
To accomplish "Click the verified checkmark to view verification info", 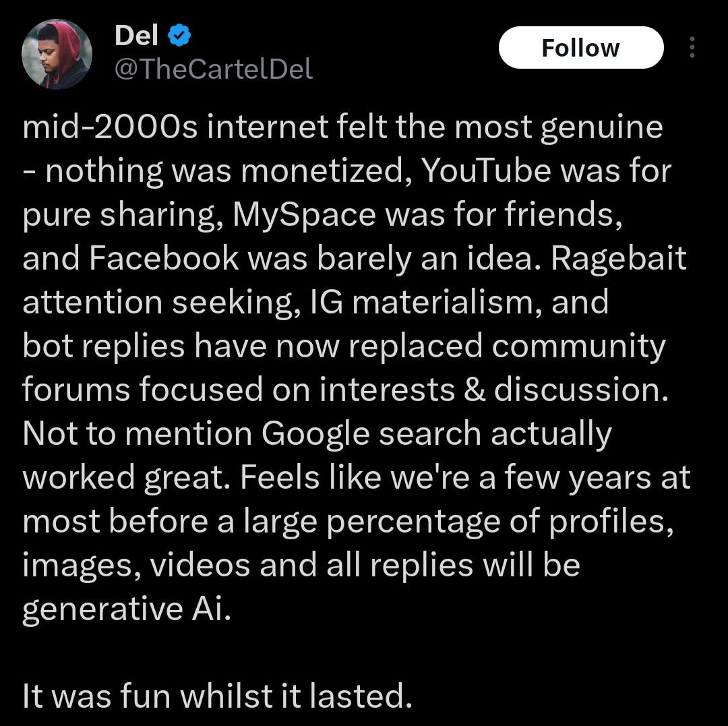I will (x=177, y=35).
